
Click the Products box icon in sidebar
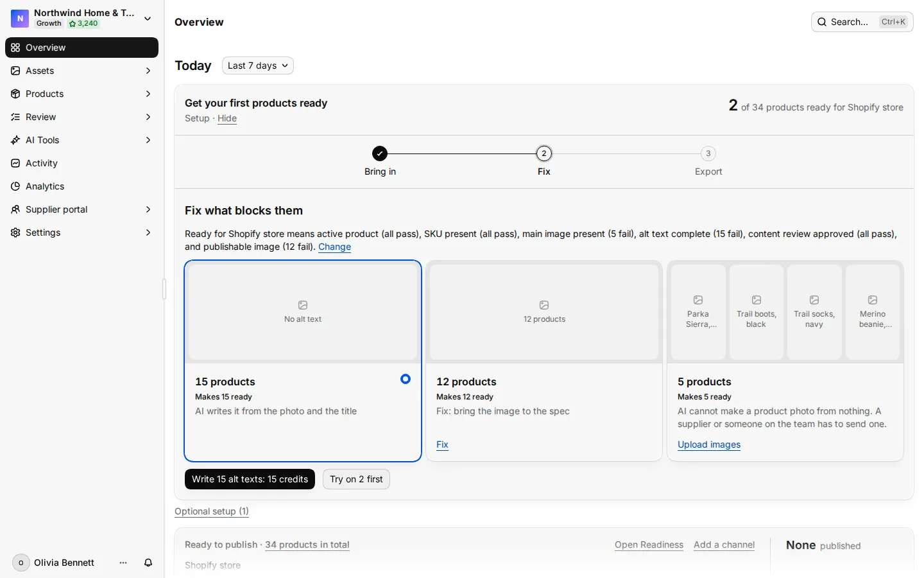pos(15,94)
